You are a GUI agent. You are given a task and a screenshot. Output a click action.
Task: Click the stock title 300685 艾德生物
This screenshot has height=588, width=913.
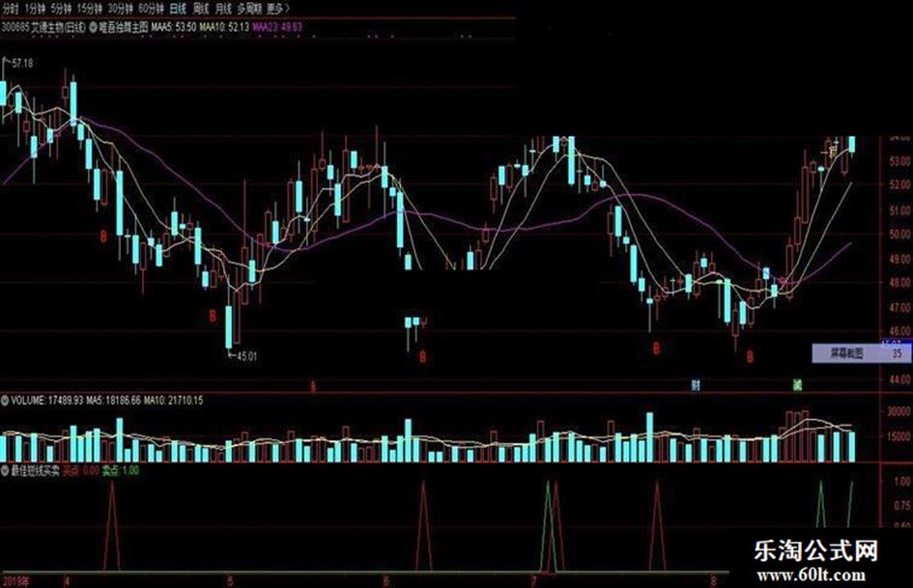[x=43, y=27]
